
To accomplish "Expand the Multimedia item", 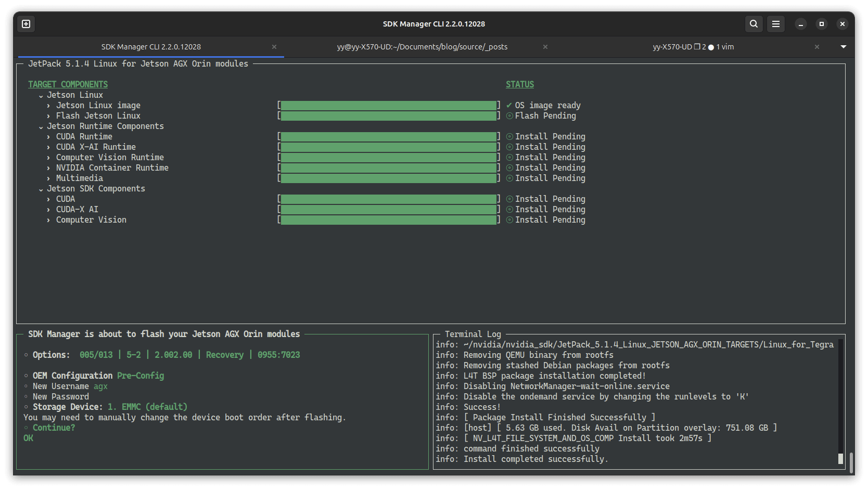I will [x=48, y=178].
